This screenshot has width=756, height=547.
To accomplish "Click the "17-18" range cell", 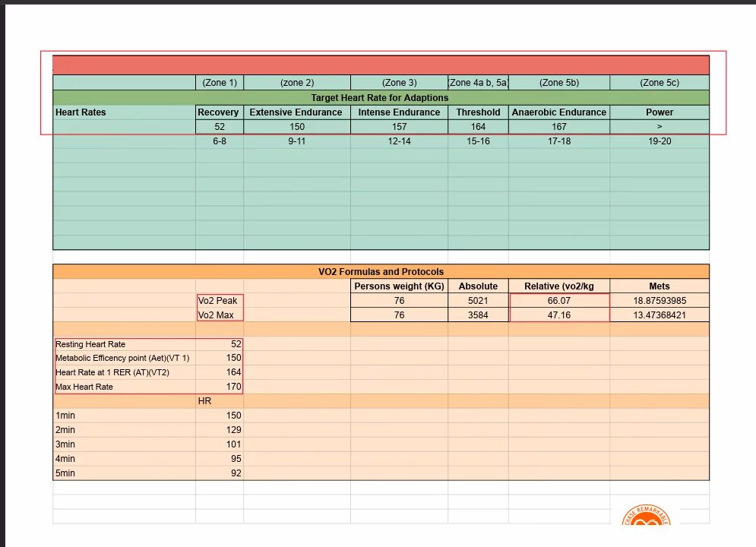I will coord(559,141).
